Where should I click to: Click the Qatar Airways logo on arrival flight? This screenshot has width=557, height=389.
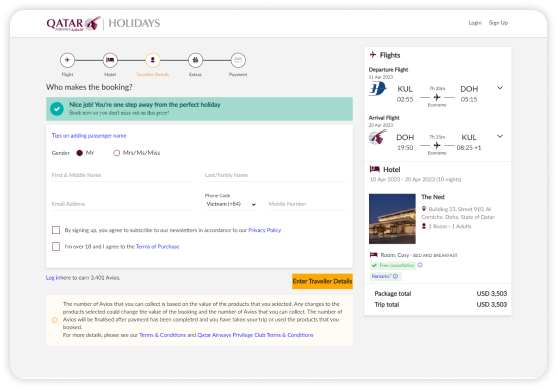point(377,137)
